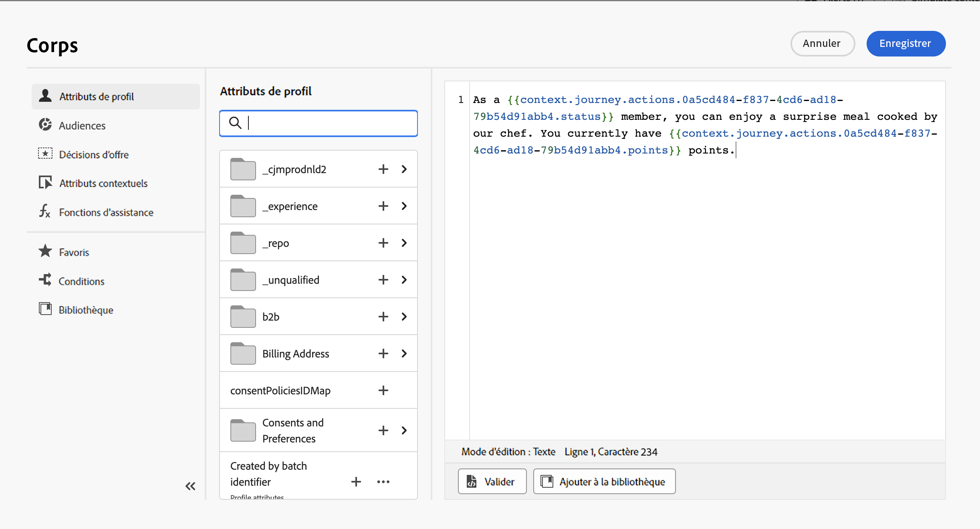Open the Favoris section

(74, 252)
